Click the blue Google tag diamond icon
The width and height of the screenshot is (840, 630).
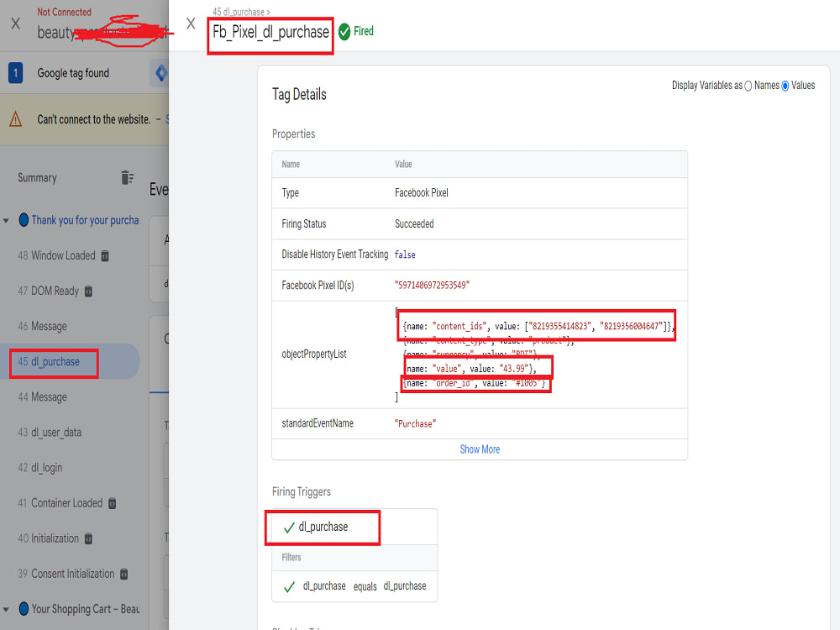pyautogui.click(x=161, y=73)
